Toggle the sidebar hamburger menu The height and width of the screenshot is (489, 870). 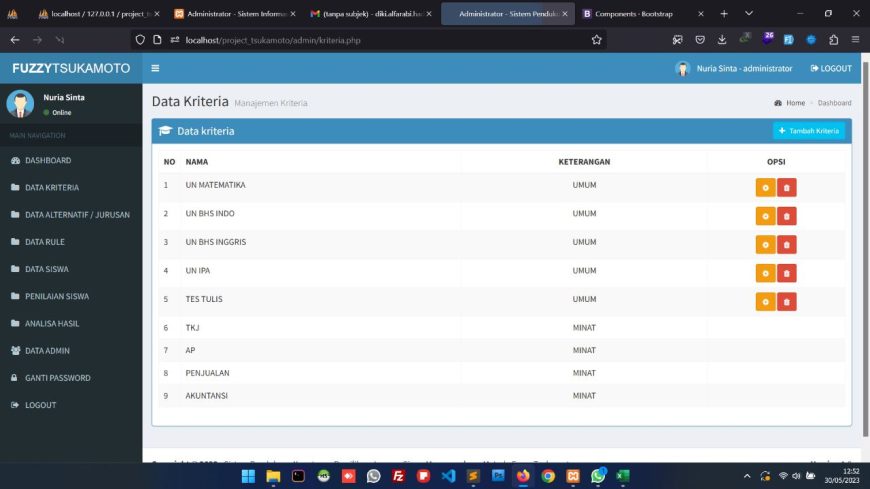155,68
